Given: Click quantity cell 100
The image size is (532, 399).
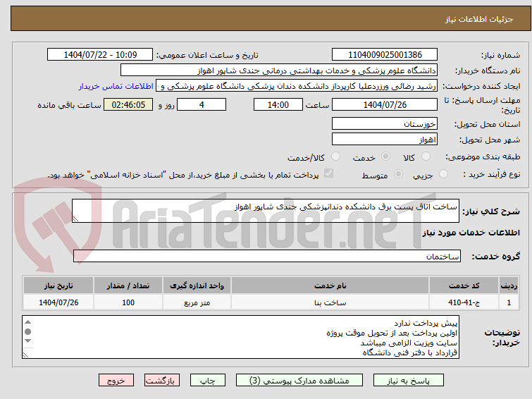Looking at the screenshot, I should (128, 302).
